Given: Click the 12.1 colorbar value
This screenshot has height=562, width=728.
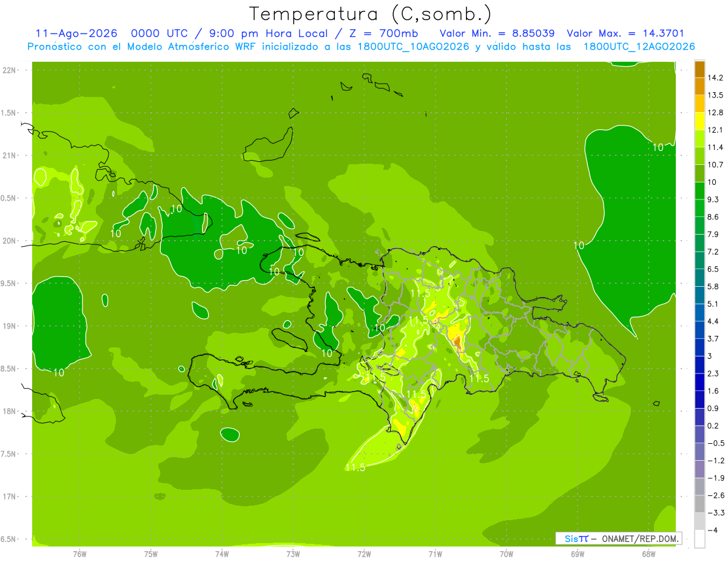Looking at the screenshot, I should click(x=716, y=130).
